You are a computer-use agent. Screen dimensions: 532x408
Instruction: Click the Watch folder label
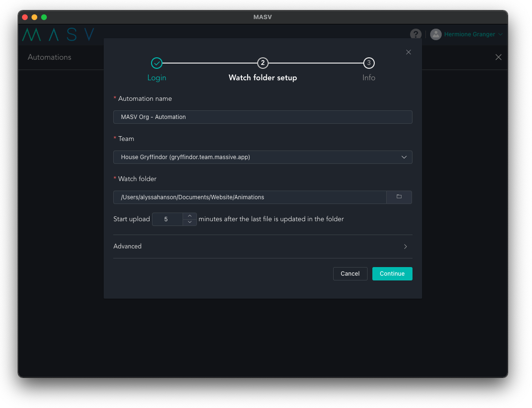(137, 179)
